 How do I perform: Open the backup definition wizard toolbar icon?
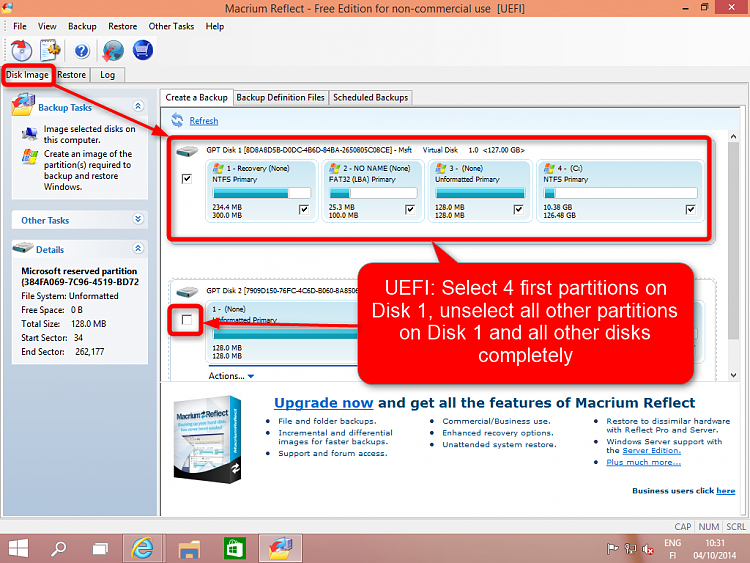(51, 51)
